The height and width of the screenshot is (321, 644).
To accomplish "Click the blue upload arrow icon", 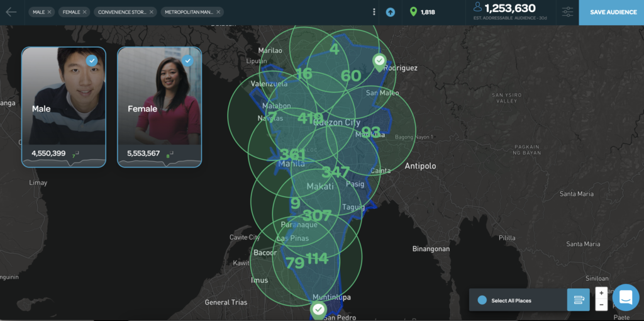I will click(x=390, y=12).
